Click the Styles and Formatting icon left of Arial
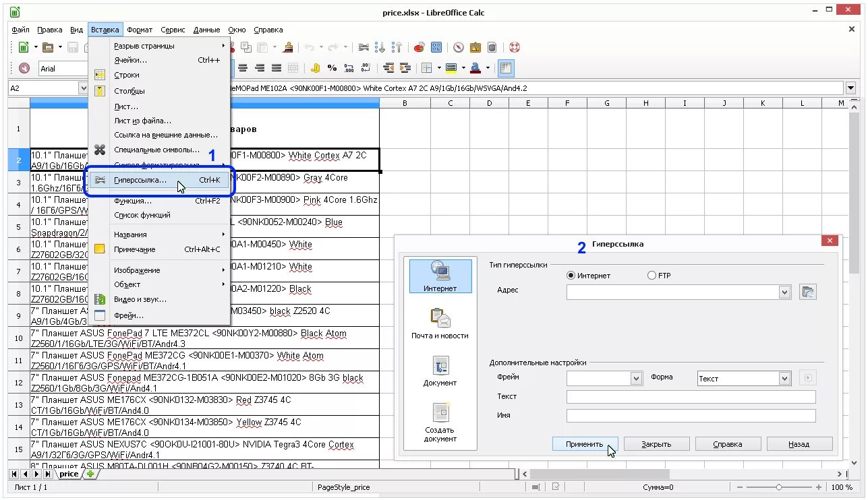Screen dimensions: 868x500 click(24, 68)
